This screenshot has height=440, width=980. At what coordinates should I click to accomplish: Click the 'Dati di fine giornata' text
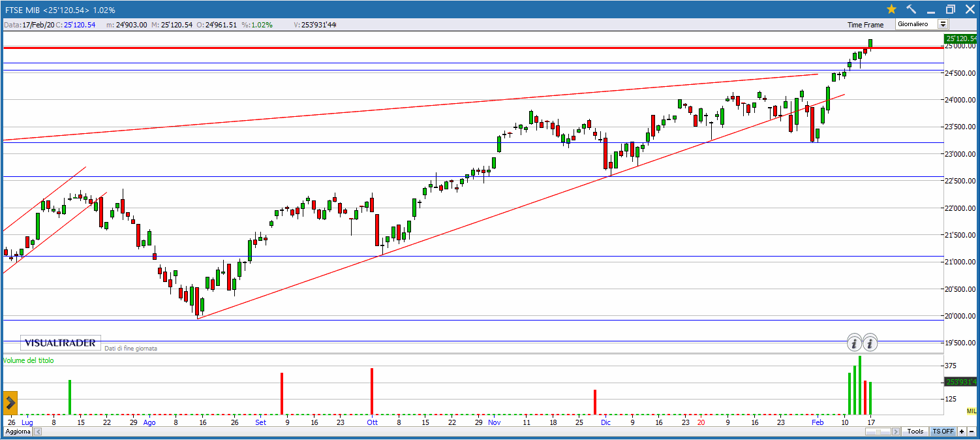pyautogui.click(x=130, y=349)
